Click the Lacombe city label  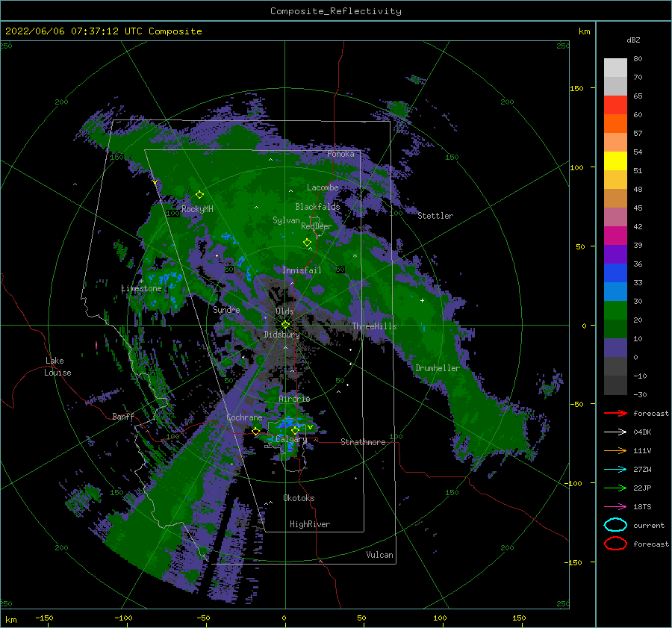click(x=323, y=187)
